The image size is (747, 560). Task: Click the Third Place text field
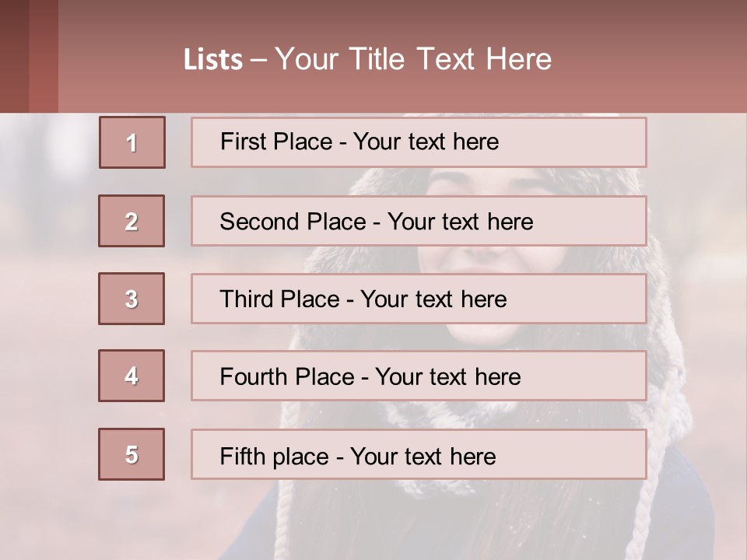tap(419, 299)
